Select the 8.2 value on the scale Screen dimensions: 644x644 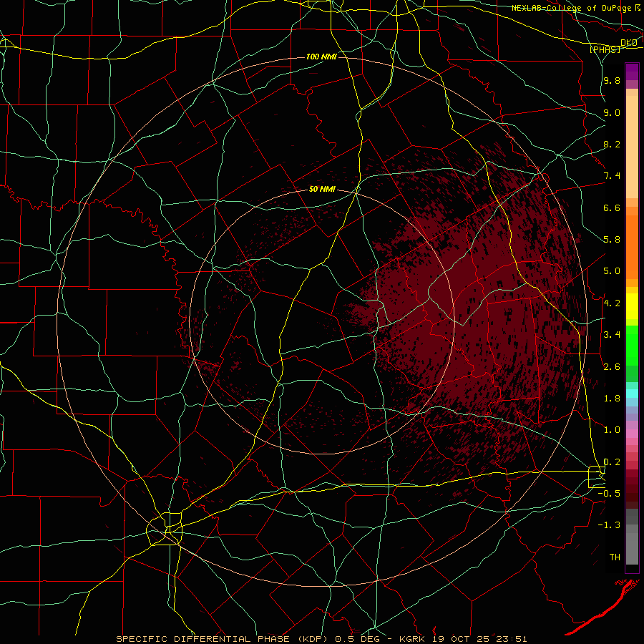tap(612, 144)
